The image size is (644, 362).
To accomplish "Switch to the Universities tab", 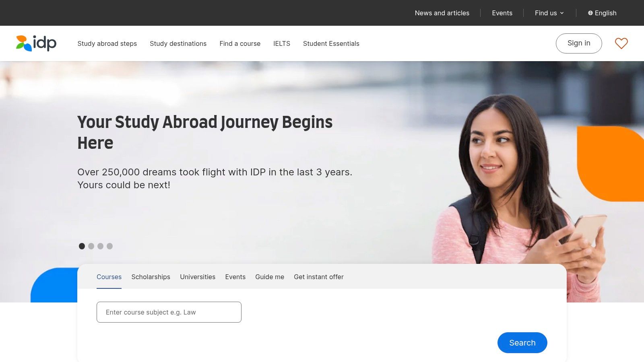I will (198, 277).
